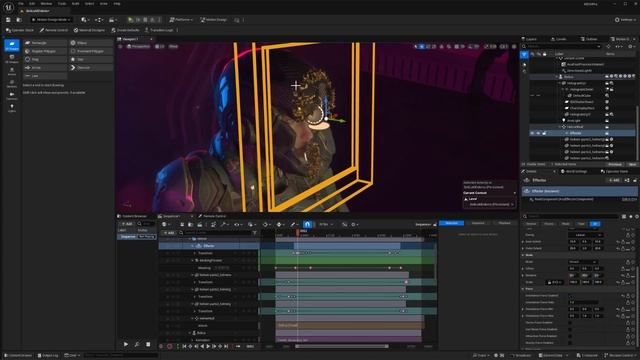Select the 2D Shapes category in left sidebar

point(12,45)
